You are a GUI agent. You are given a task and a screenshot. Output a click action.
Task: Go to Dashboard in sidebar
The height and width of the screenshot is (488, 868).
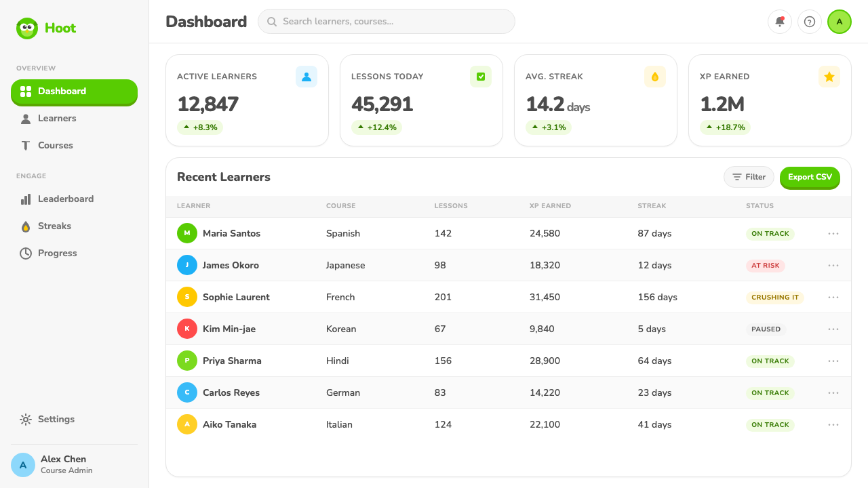74,91
